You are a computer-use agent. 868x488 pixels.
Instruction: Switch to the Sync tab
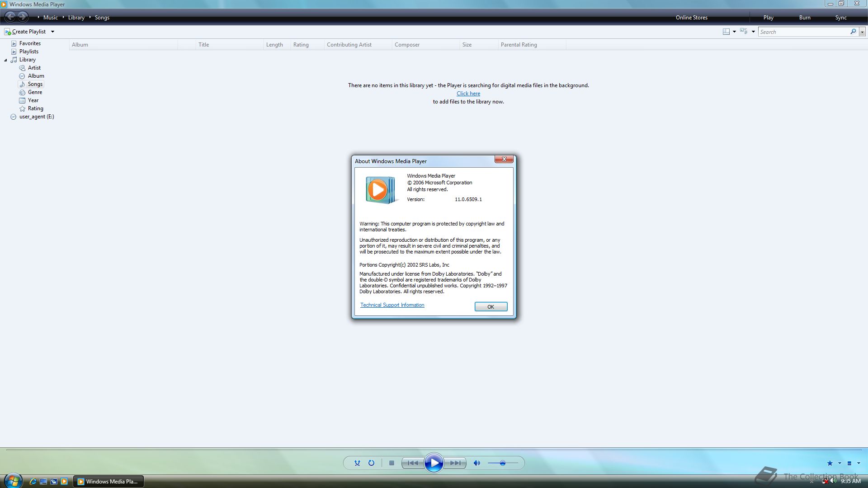pyautogui.click(x=841, y=18)
